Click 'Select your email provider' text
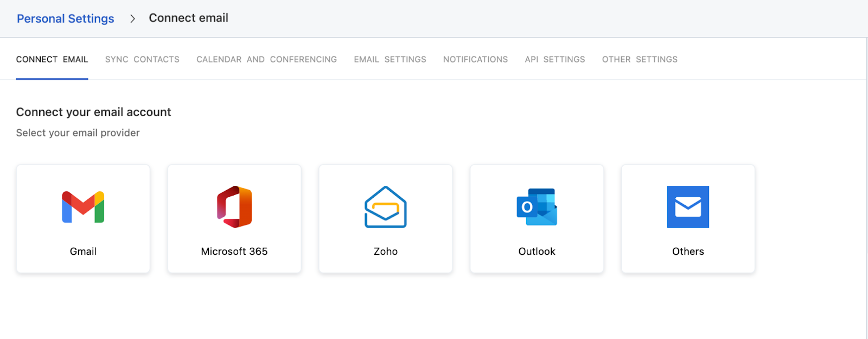This screenshot has width=868, height=339. pyautogui.click(x=78, y=133)
